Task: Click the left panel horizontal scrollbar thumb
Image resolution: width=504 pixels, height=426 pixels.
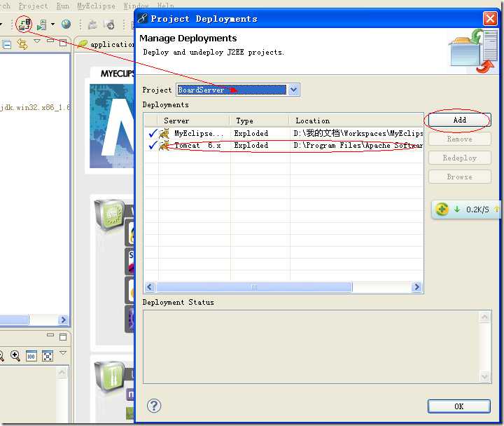Action: point(14,319)
